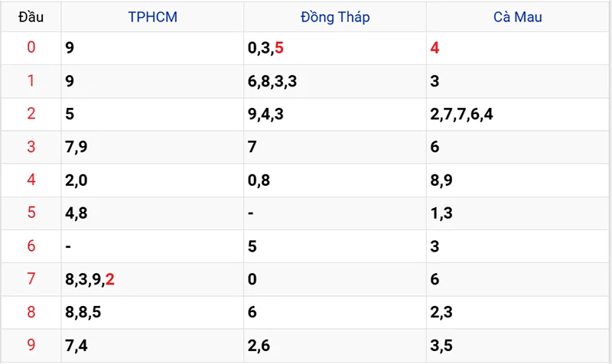Select the row header number 5

tap(31, 213)
